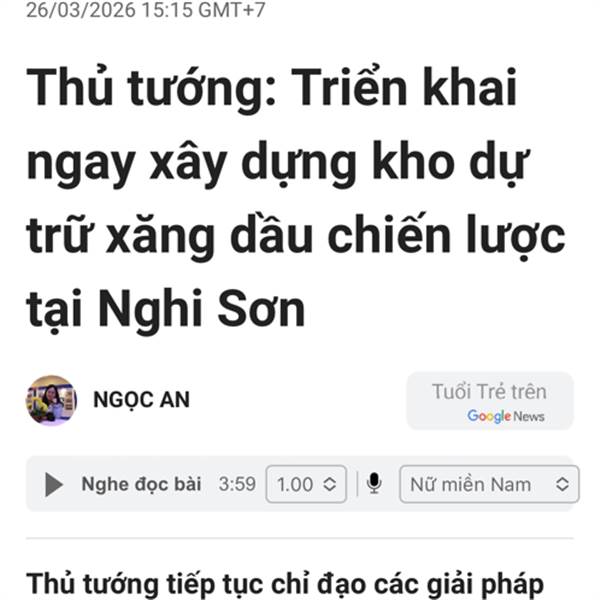The height and width of the screenshot is (600, 600).
Task: Click the line trữ xăng dầu chiến lược
Action: point(296,235)
